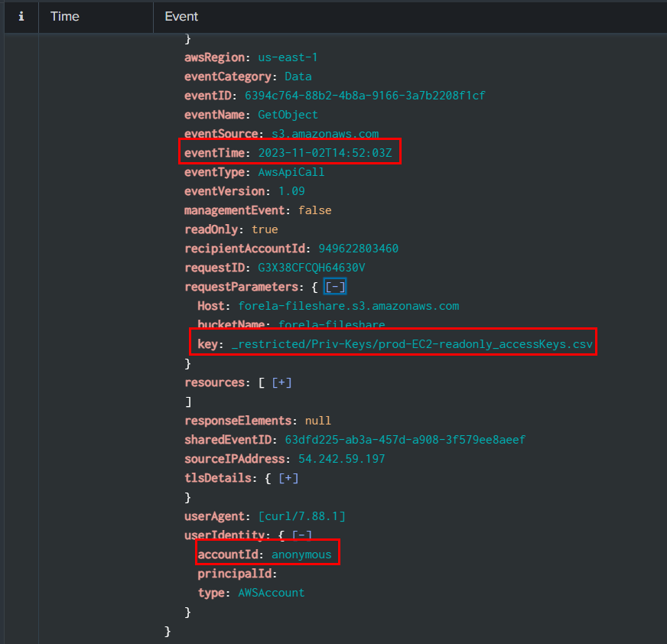Screen dimensions: 667x644
Task: Collapse the userIdentity section
Action: pyautogui.click(x=302, y=535)
